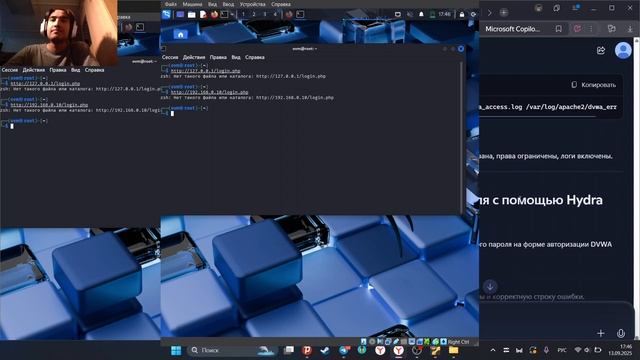
Task: Open the Kali applications menu icon
Action: click(x=166, y=14)
